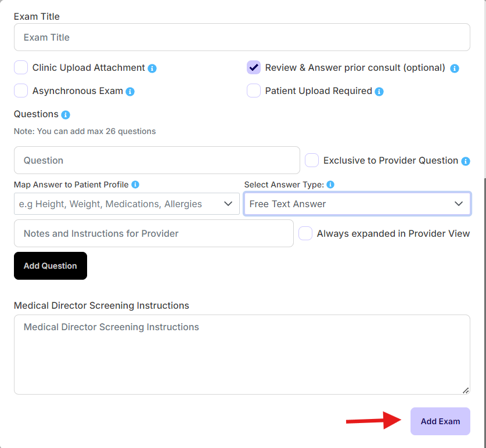Screen dimensions: 486x448
Task: Uncheck Review & Answer prior consult
Action: click(253, 67)
